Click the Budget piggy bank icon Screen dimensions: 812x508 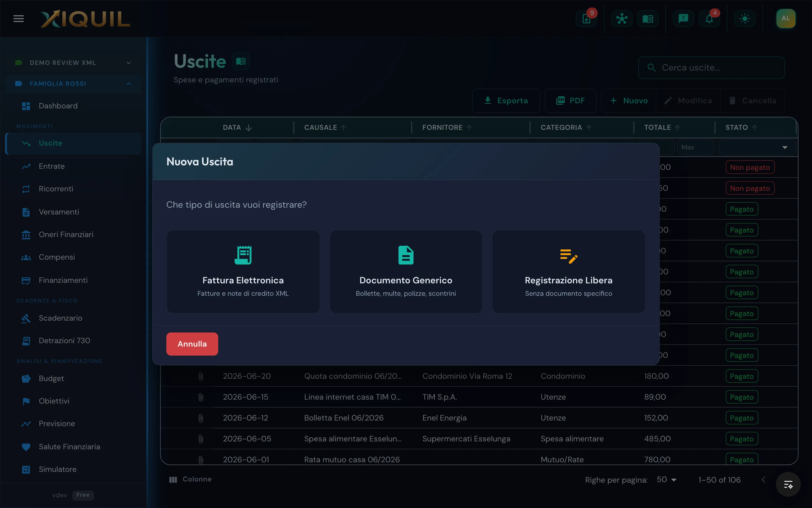26,379
